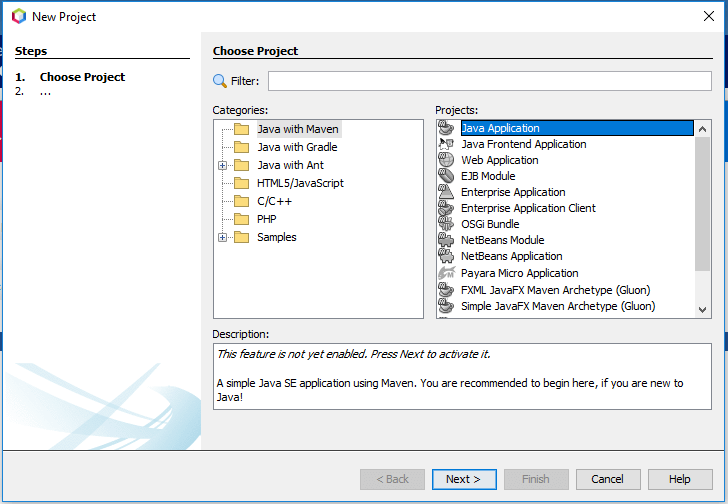This screenshot has width=728, height=504.
Task: Click the Cancel button
Action: pos(608,479)
